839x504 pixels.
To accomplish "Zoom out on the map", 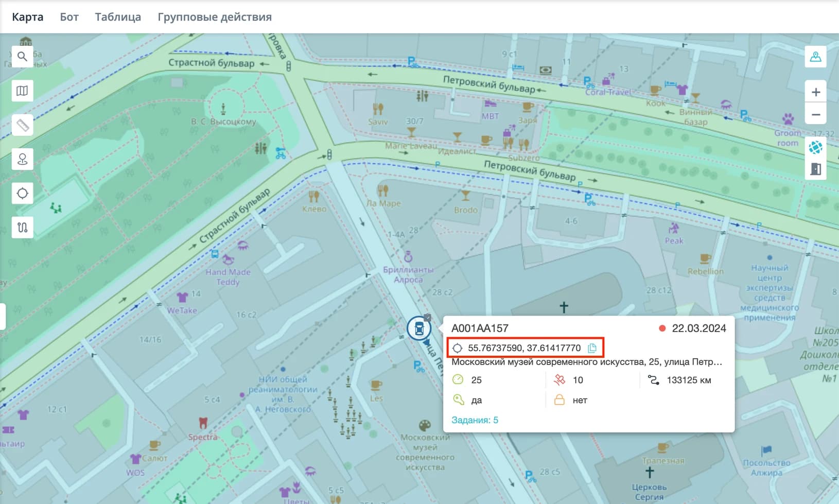I will pyautogui.click(x=815, y=114).
